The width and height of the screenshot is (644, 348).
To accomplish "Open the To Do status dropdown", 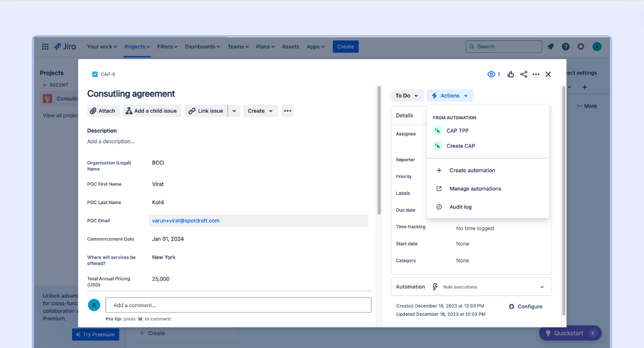I will point(407,96).
